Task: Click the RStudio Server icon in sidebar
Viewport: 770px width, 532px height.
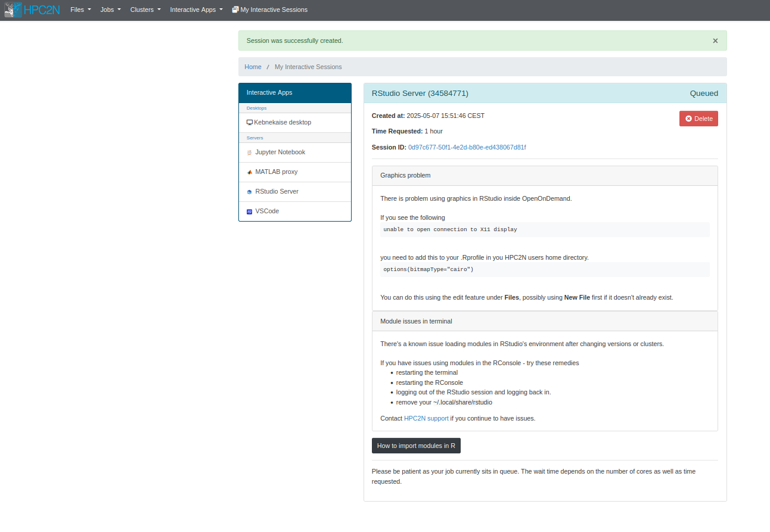Action: (x=250, y=192)
